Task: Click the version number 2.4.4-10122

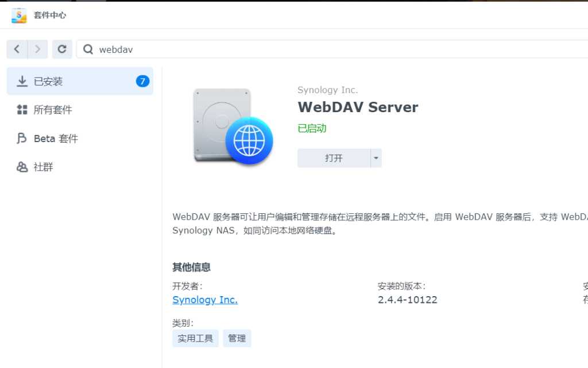Action: point(408,300)
